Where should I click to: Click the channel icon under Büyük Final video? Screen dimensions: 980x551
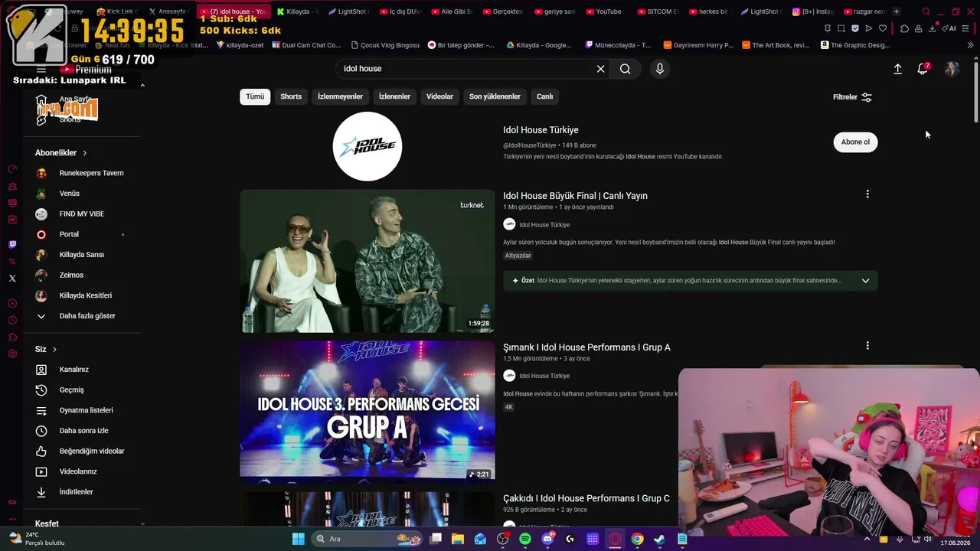point(509,224)
